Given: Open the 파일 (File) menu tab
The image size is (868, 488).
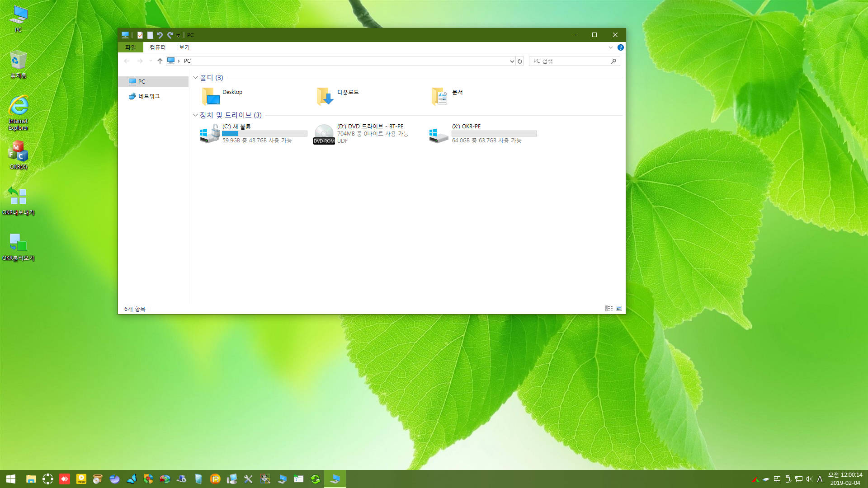Looking at the screenshot, I should 131,47.
